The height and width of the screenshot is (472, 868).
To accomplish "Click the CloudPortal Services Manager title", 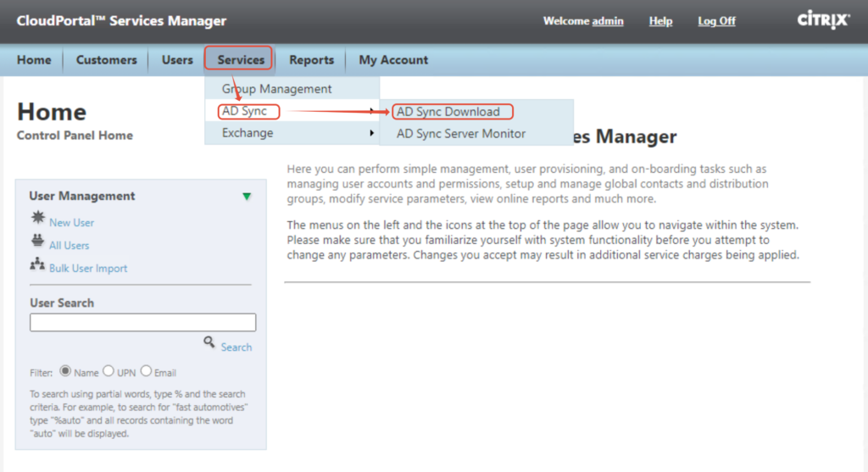I will point(121,21).
